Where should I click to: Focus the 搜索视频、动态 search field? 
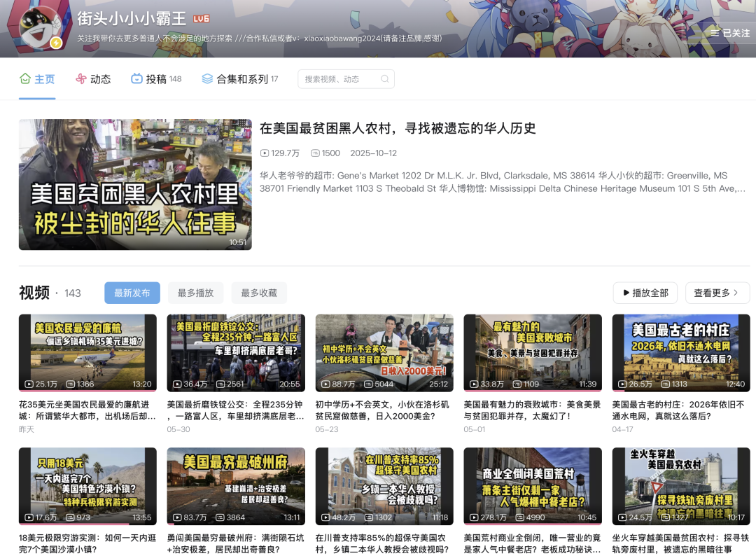[x=346, y=79]
